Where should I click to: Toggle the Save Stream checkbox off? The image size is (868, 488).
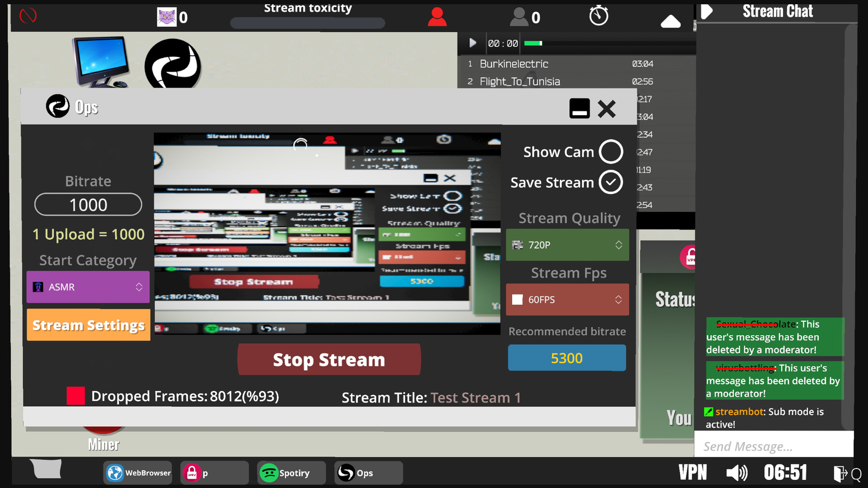coord(610,183)
